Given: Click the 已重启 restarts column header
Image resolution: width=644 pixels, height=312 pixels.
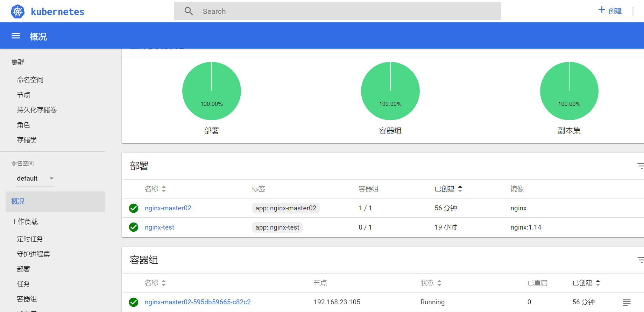Looking at the screenshot, I should [x=537, y=283].
